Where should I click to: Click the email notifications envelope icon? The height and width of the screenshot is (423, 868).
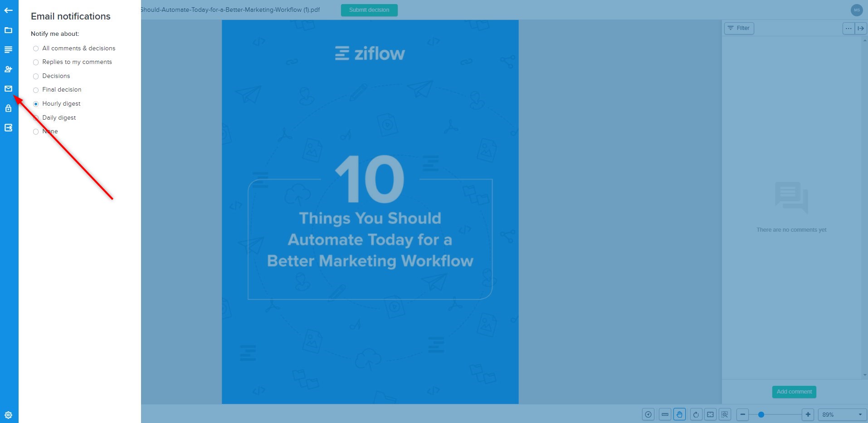[x=9, y=89]
